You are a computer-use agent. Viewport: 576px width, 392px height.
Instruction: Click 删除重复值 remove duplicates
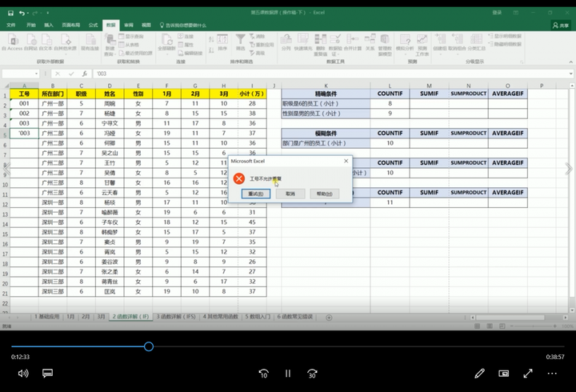(320, 45)
